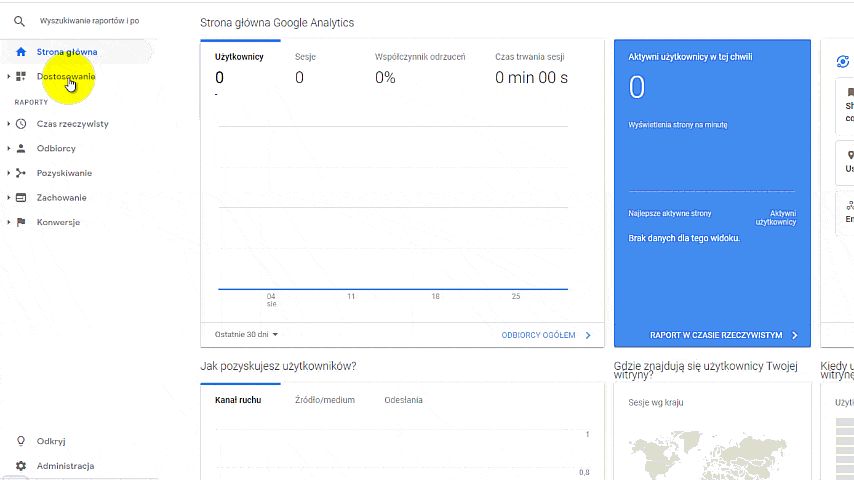Open the ODBIORCY OGÓŁEM report link
854x480 pixels.
[x=538, y=335]
